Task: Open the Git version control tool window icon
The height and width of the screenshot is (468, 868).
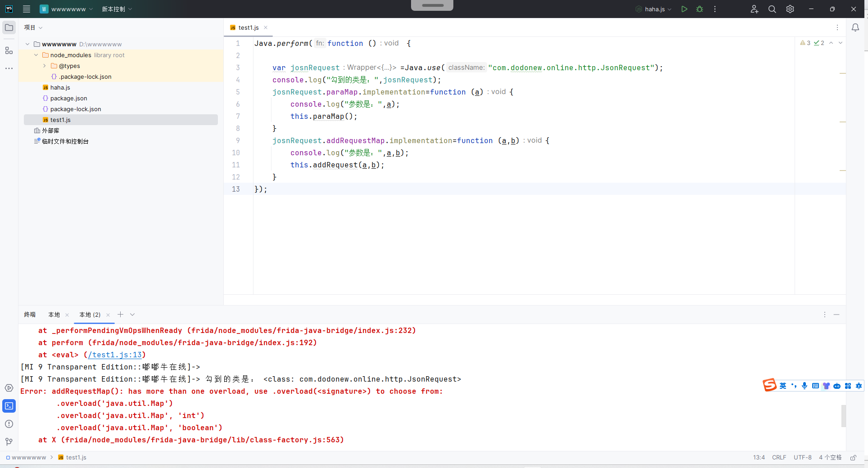Action: [9, 442]
